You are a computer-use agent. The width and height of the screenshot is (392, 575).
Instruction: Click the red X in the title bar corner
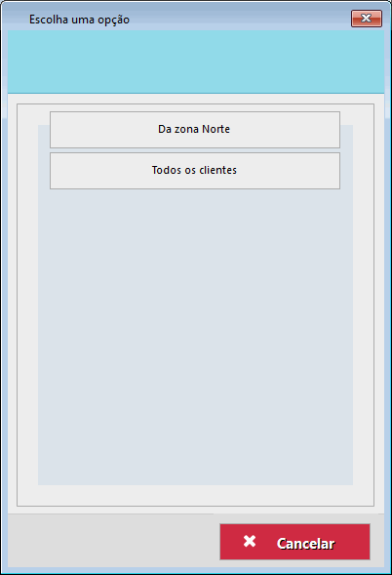(x=367, y=19)
